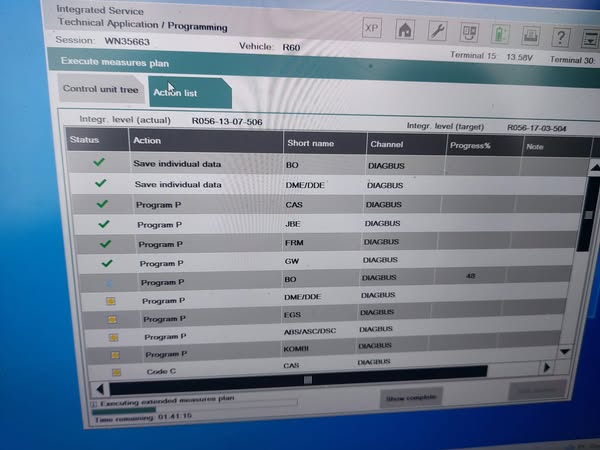The height and width of the screenshot is (450, 600).
Task: Click the Short name column header
Action: tap(310, 143)
